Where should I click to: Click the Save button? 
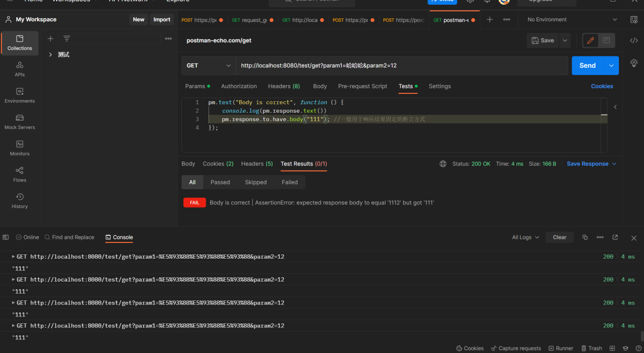[542, 41]
